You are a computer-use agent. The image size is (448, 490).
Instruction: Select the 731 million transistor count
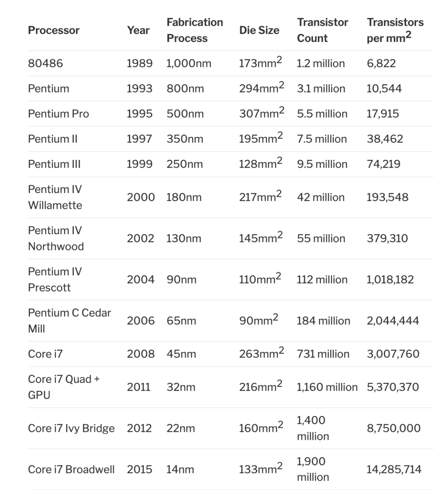coord(323,354)
